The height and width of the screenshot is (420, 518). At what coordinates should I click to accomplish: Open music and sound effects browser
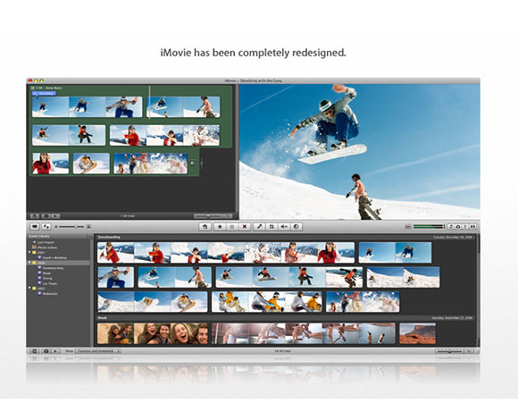tap(451, 227)
